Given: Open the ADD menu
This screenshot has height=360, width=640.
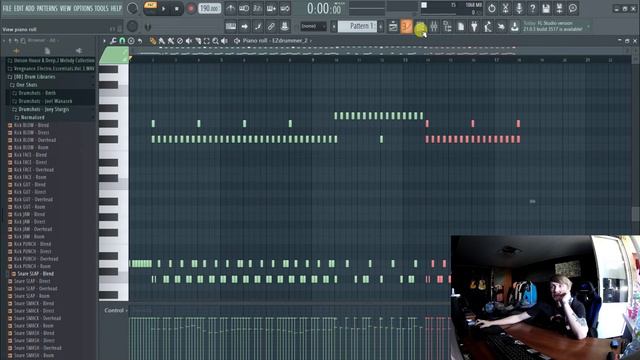Looking at the screenshot, I should 30,8.
